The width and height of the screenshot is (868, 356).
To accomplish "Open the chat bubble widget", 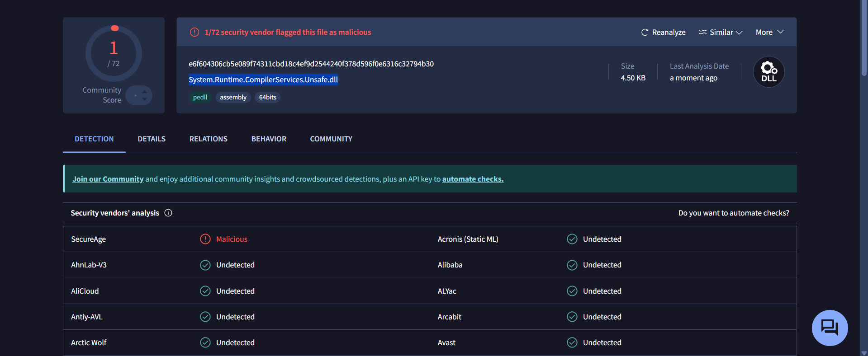I will [830, 328].
